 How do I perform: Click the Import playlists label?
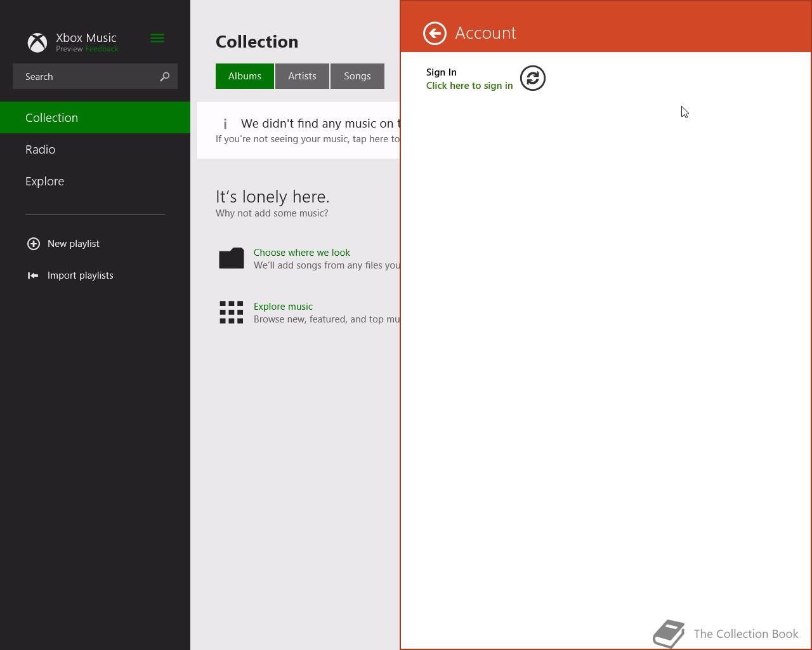pos(81,275)
